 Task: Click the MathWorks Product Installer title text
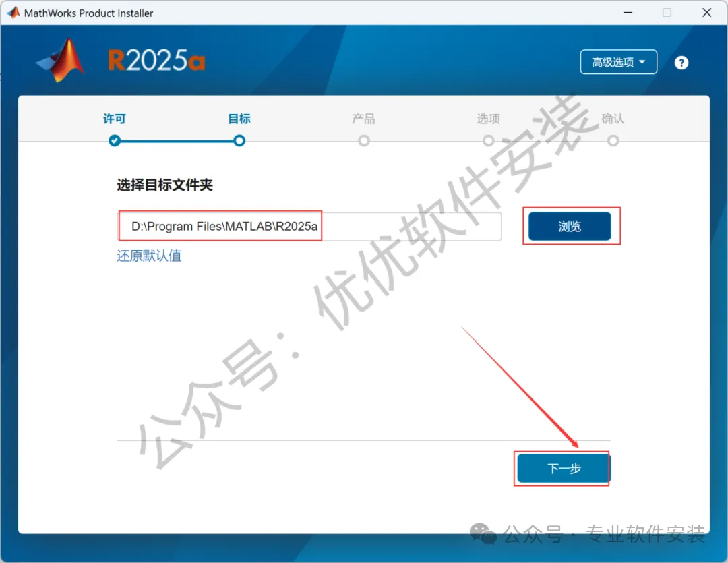coord(89,13)
